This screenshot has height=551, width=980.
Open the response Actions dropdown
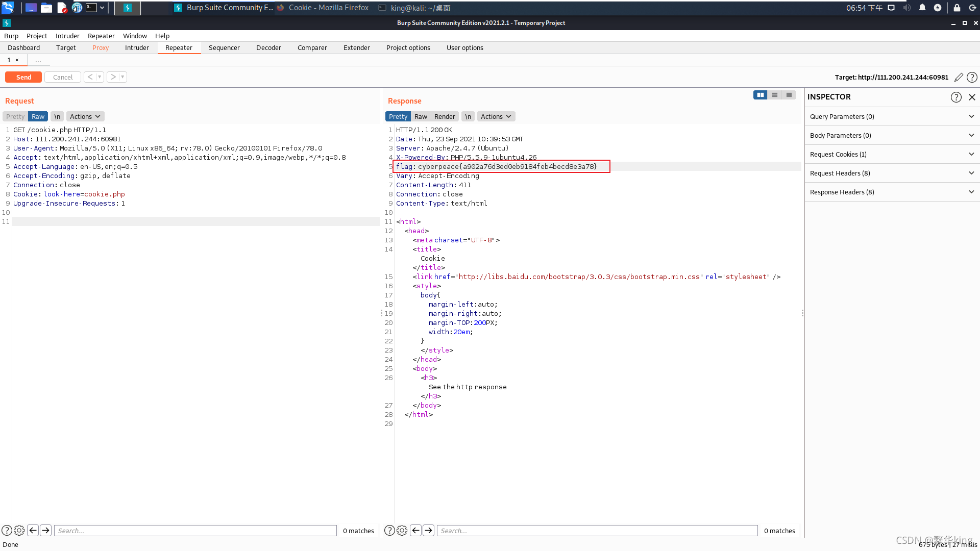(x=496, y=116)
